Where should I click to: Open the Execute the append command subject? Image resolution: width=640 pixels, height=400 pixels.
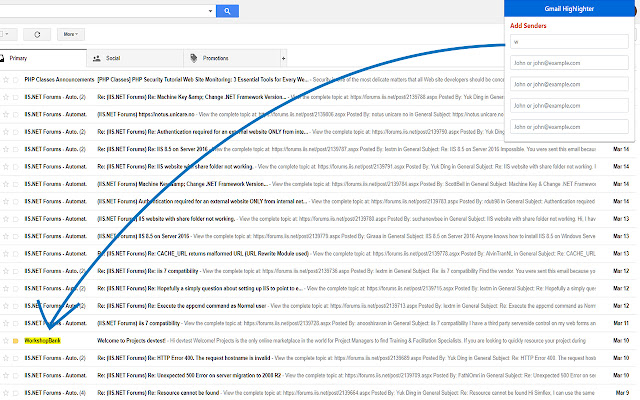point(182,306)
